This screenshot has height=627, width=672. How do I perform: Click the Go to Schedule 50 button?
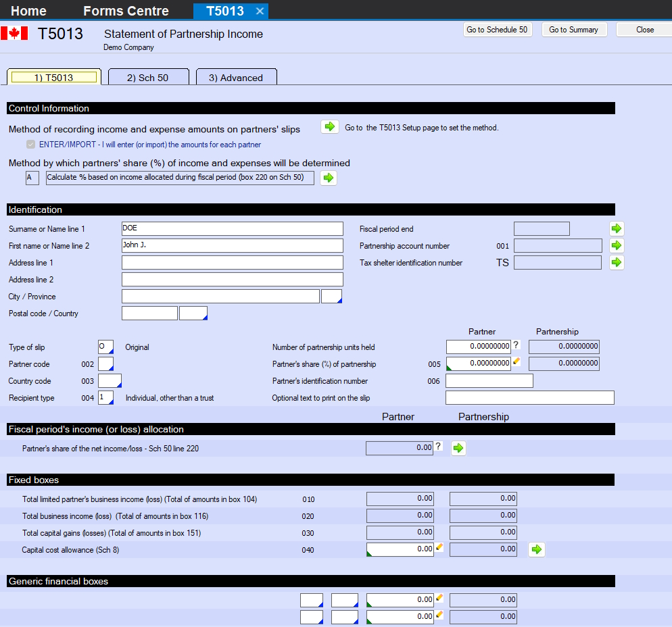point(497,30)
